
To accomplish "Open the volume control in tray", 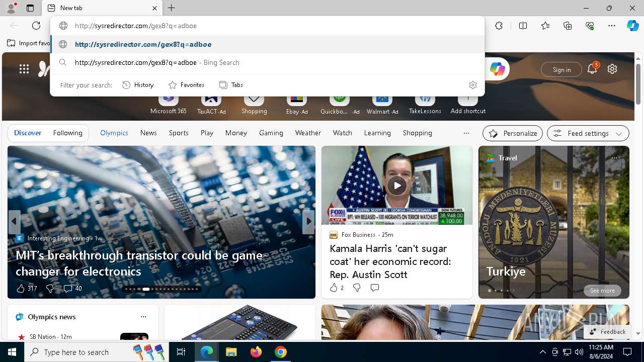I will [x=579, y=352].
